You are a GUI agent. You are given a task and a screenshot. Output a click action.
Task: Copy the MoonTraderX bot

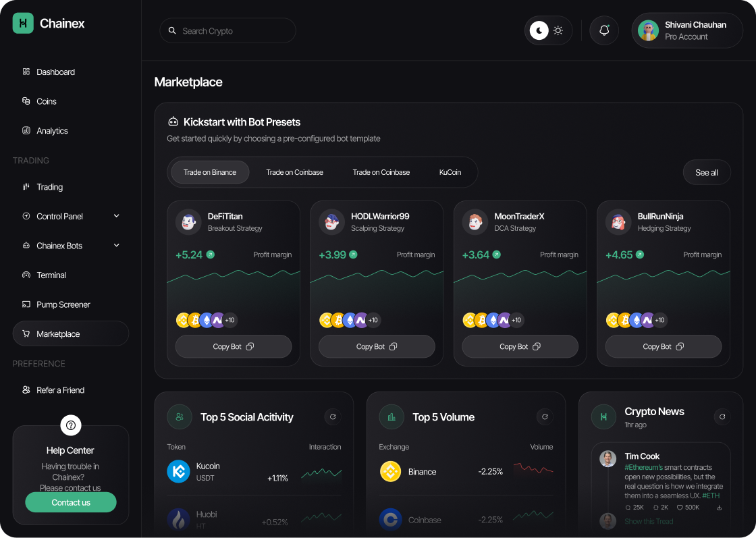pyautogui.click(x=520, y=346)
